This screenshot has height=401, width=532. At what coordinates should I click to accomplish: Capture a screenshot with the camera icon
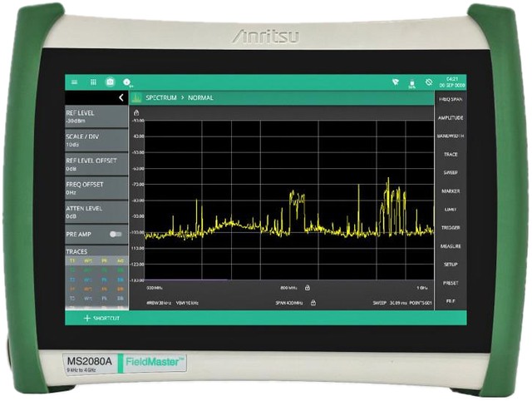tap(110, 82)
